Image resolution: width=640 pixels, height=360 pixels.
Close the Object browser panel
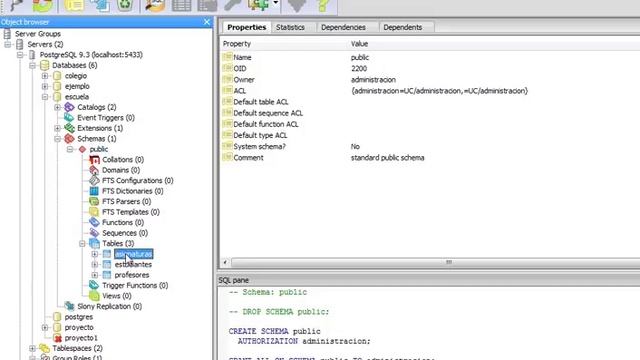(207, 22)
